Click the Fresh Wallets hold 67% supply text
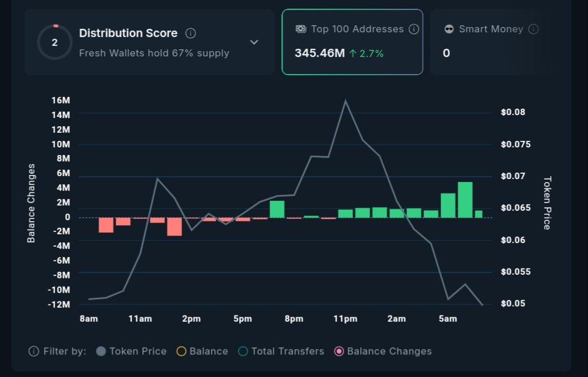 click(x=154, y=53)
